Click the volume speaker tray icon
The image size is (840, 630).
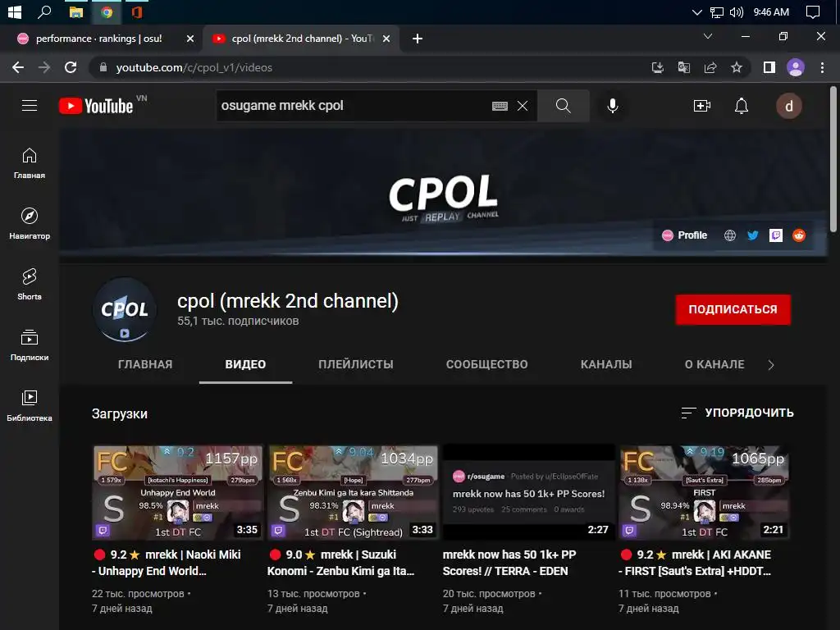[x=737, y=12]
